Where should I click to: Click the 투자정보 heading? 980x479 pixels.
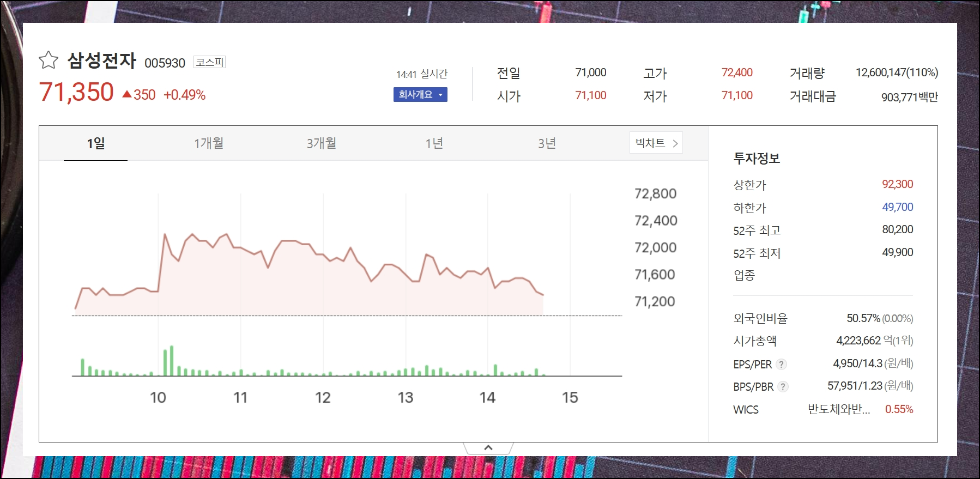pos(757,159)
